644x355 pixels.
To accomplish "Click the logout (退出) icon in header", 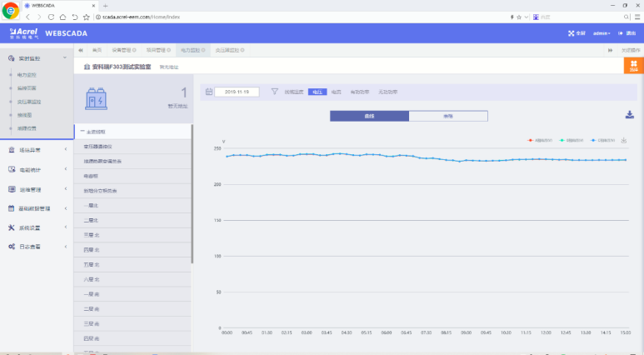I will 620,33.
